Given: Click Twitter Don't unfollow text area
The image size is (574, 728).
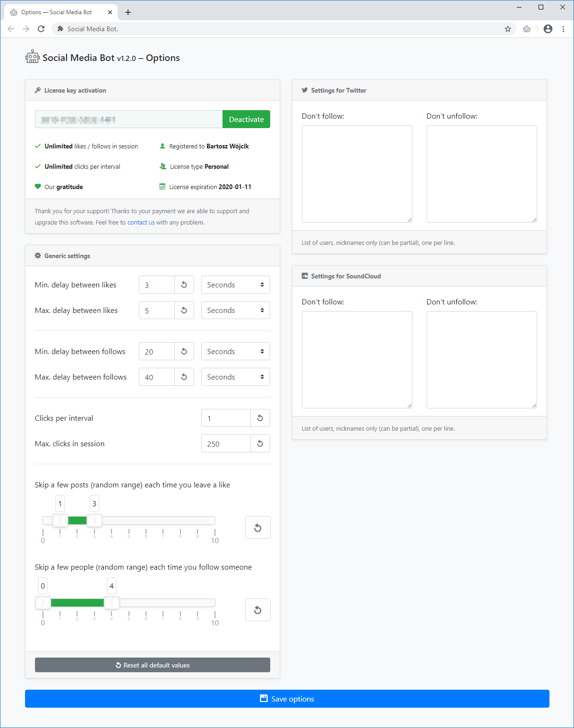Looking at the screenshot, I should pyautogui.click(x=482, y=174).
